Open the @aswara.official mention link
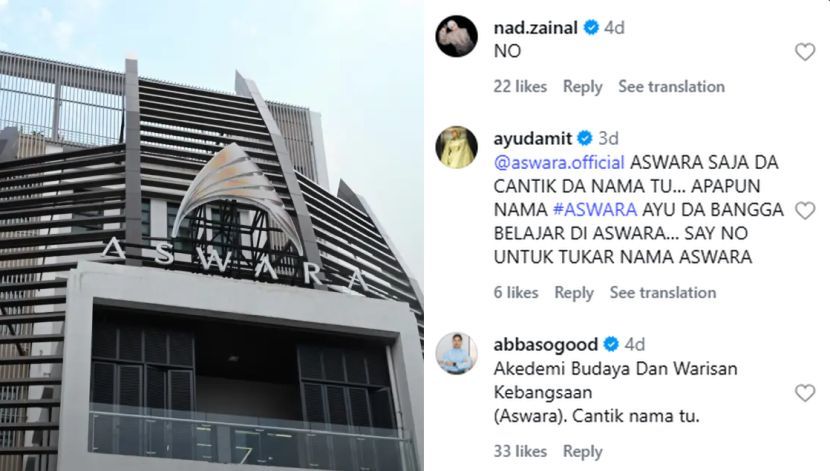The height and width of the screenshot is (471, 830). pos(559,162)
